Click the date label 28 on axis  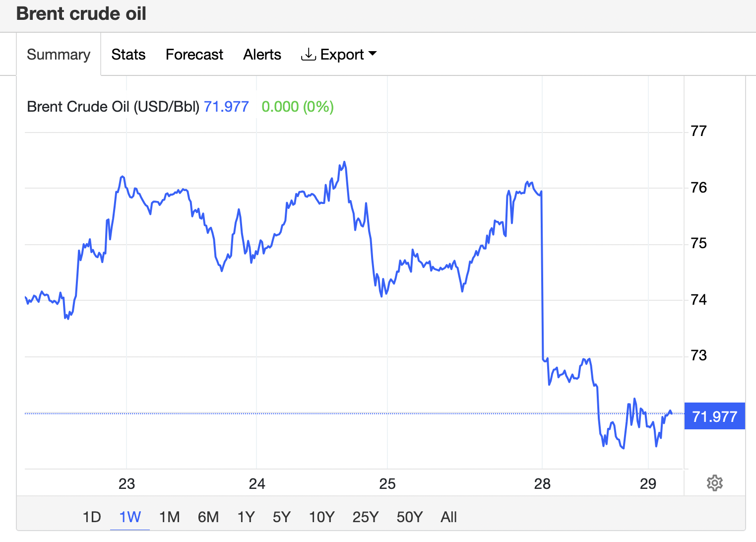pos(542,484)
